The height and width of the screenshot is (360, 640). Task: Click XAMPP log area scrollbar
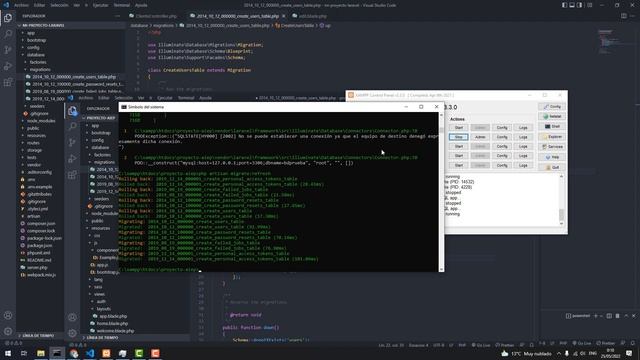[x=561, y=200]
